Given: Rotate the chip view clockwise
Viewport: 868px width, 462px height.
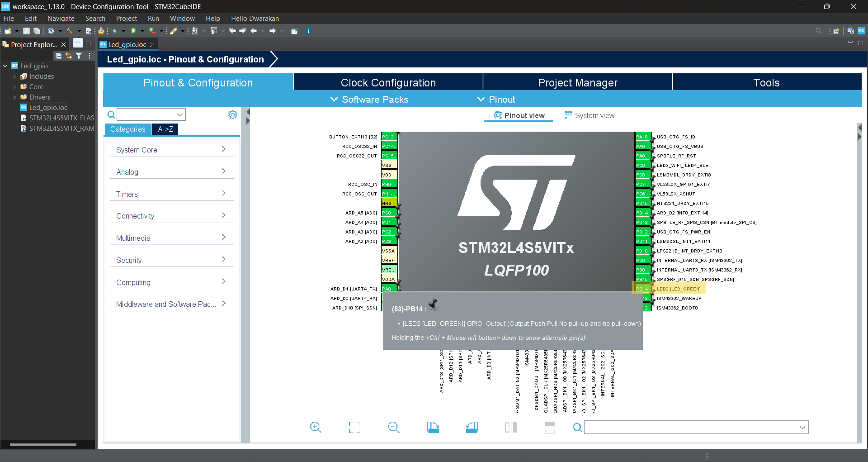Looking at the screenshot, I should click(x=433, y=427).
